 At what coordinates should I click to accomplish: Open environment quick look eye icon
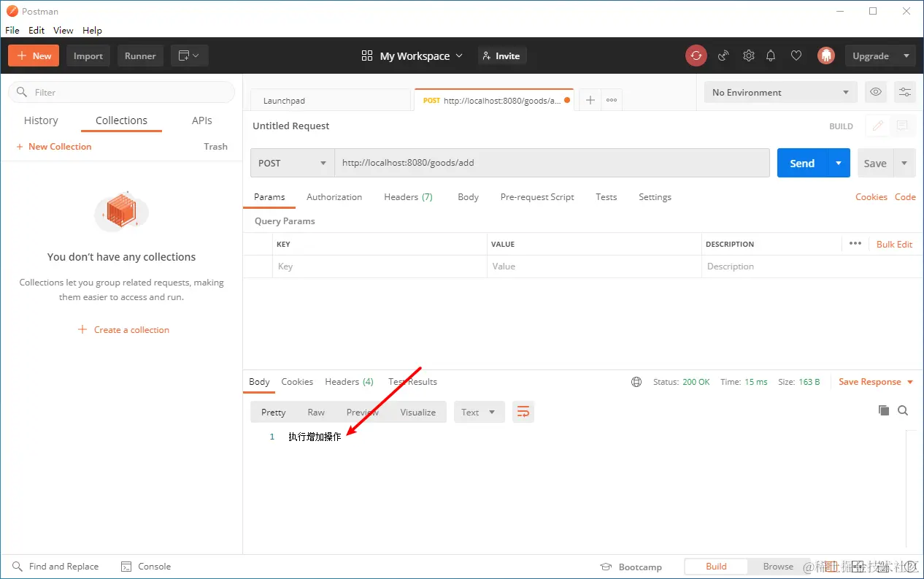point(876,92)
